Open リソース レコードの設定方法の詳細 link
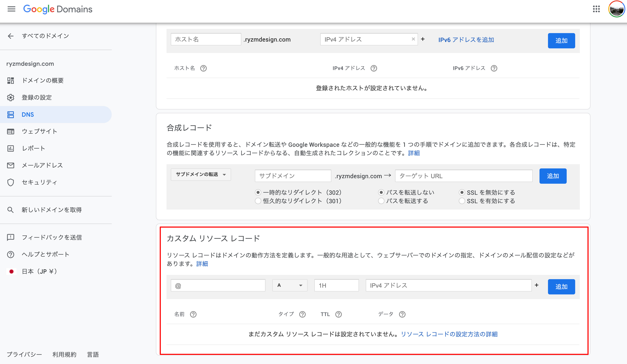 pyautogui.click(x=449, y=334)
